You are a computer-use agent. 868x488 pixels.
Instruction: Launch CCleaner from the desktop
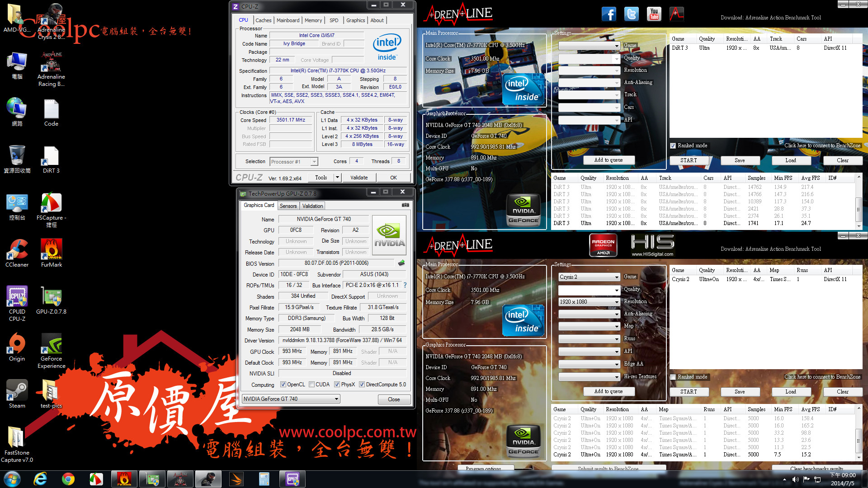(x=17, y=253)
